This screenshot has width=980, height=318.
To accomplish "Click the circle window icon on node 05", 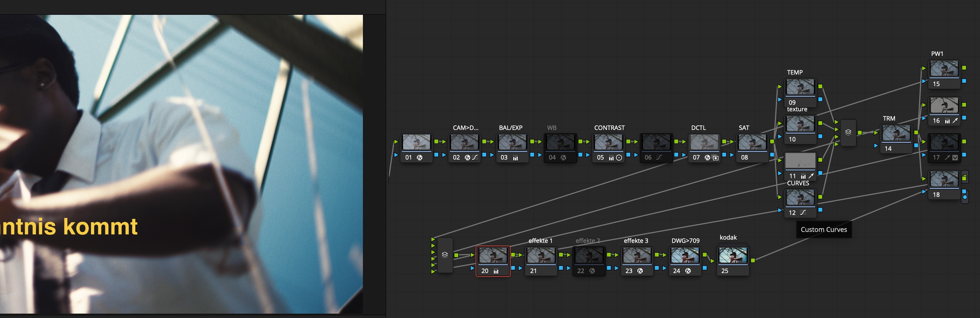I will 619,158.
